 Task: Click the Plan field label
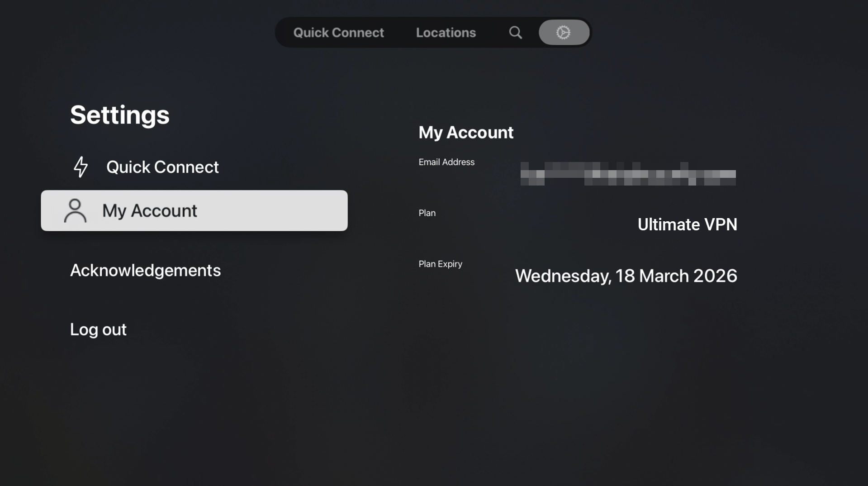pyautogui.click(x=427, y=213)
